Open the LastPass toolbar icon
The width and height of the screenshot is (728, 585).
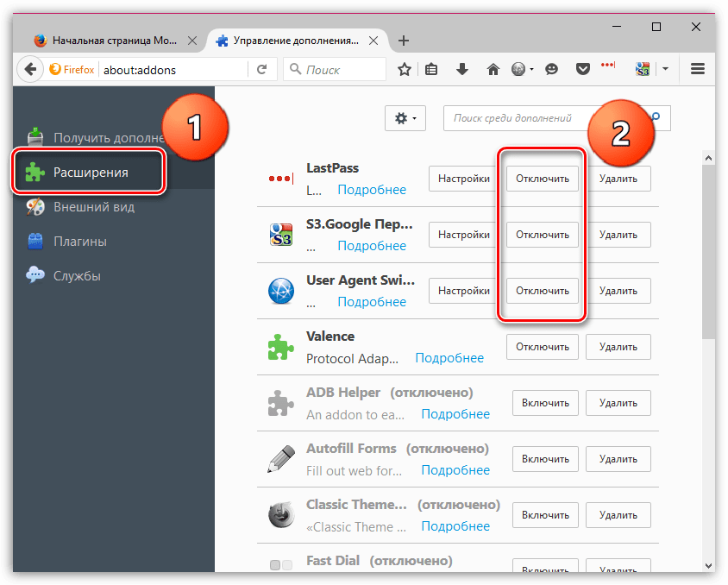[x=608, y=66]
